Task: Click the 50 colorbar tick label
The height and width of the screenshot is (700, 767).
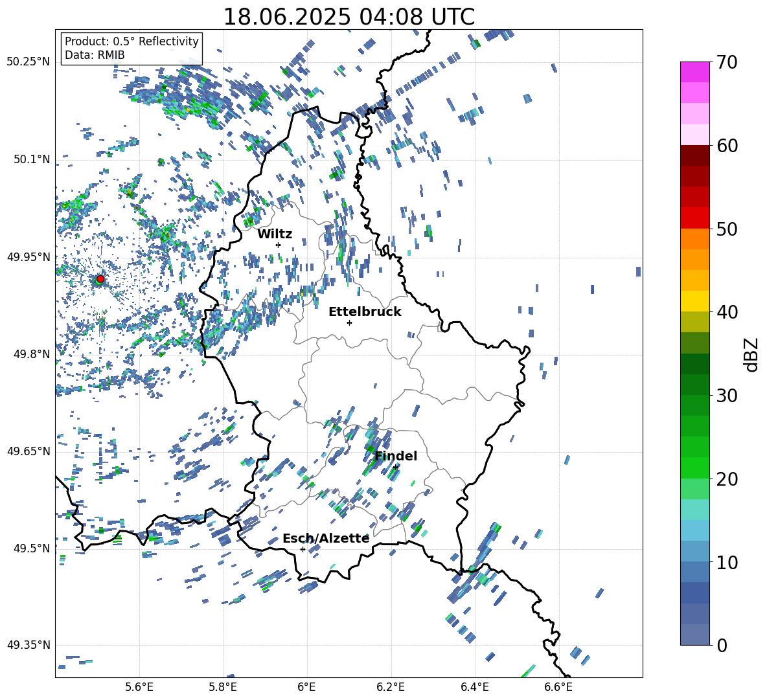Action: 726,229
